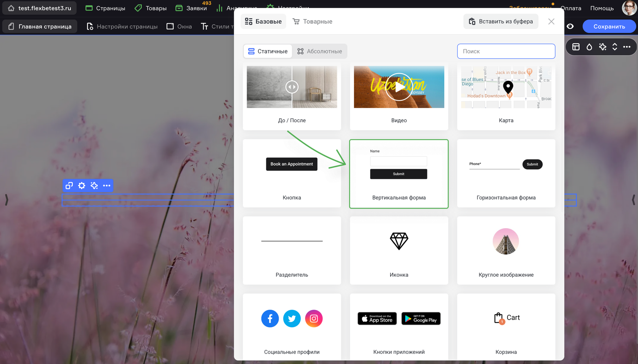Click the block settings gear icon
Screen dimensions: 638x364
[x=82, y=186]
